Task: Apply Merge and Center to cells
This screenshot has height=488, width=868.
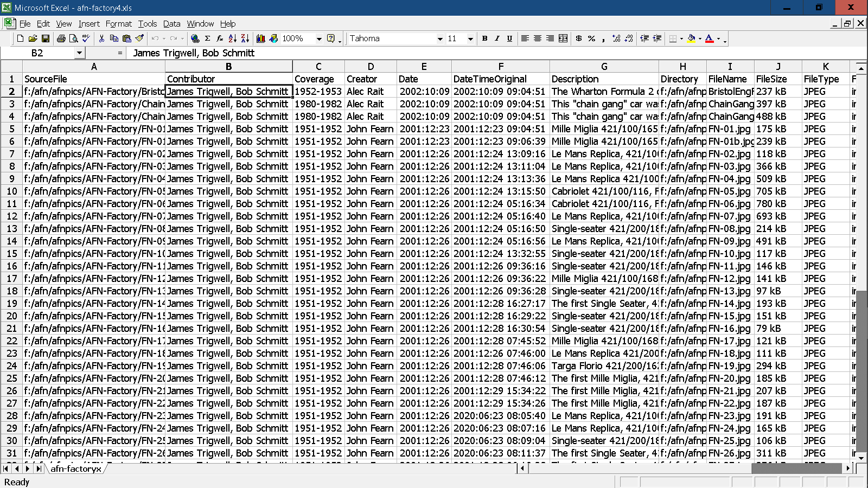Action: (563, 38)
